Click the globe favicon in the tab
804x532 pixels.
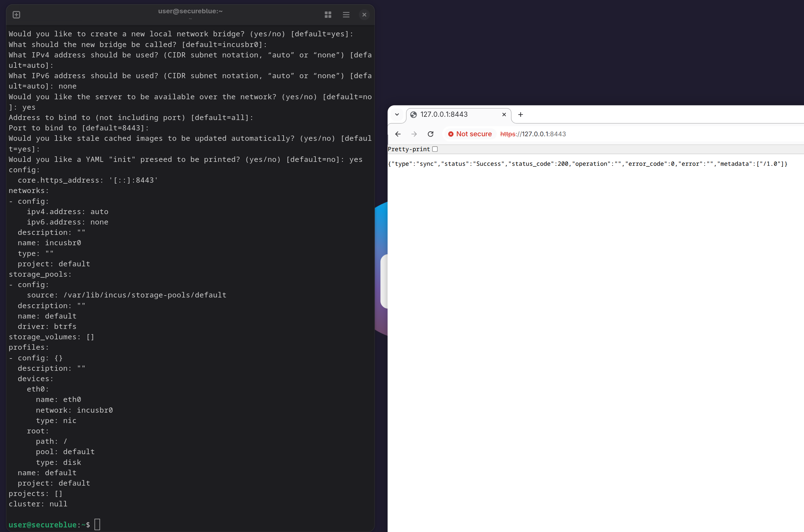(x=413, y=115)
